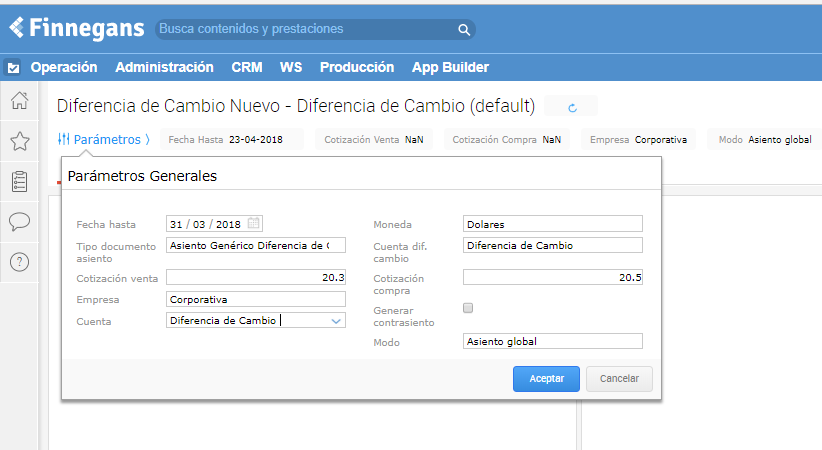822x450 pixels.
Task: Open calendar picker next to Fecha hasta
Action: [254, 223]
